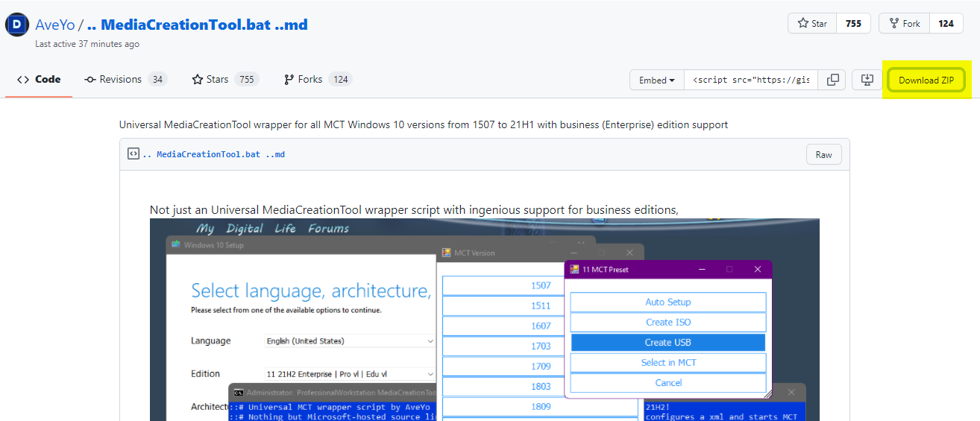
Task: Download the gist as ZIP
Action: pos(926,80)
